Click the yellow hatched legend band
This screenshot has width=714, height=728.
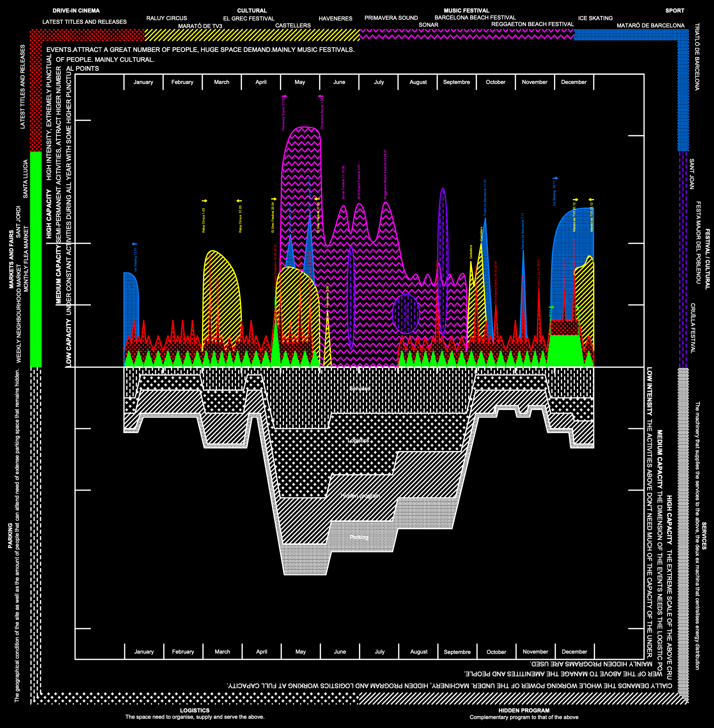[x=252, y=35]
